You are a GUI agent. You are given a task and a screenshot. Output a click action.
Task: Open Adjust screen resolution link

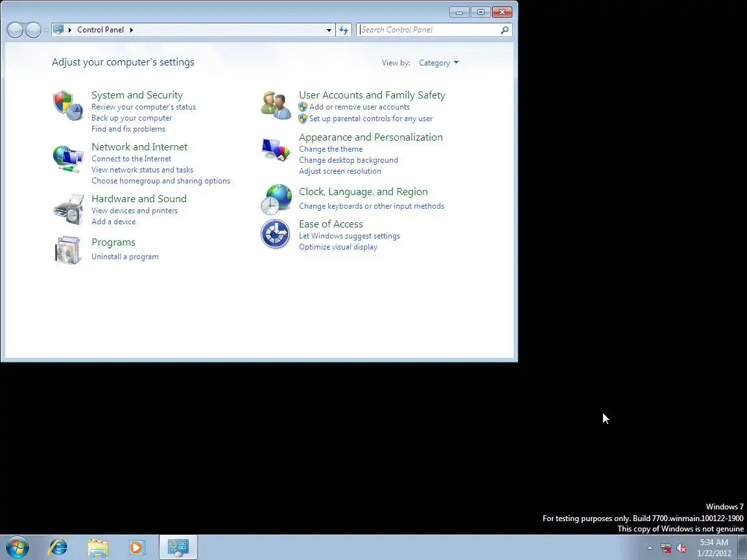coord(340,171)
